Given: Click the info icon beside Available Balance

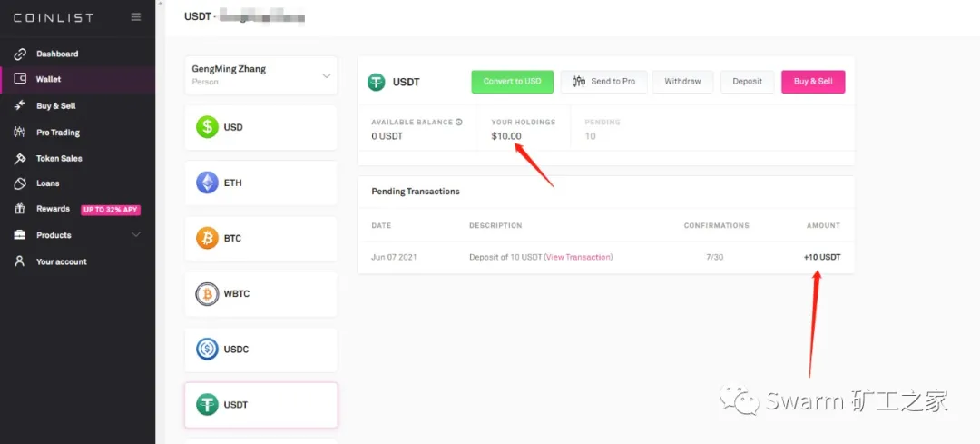Looking at the screenshot, I should pyautogui.click(x=459, y=122).
